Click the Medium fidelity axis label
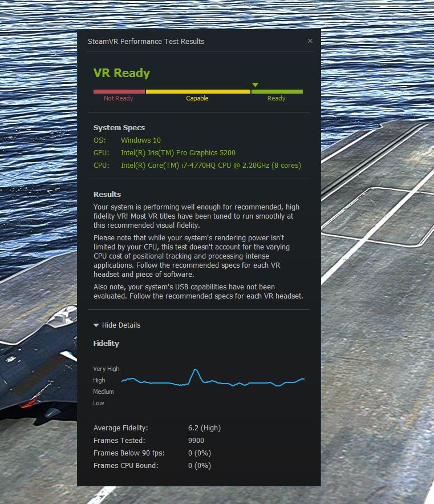Image resolution: width=434 pixels, height=504 pixels. pyautogui.click(x=103, y=392)
